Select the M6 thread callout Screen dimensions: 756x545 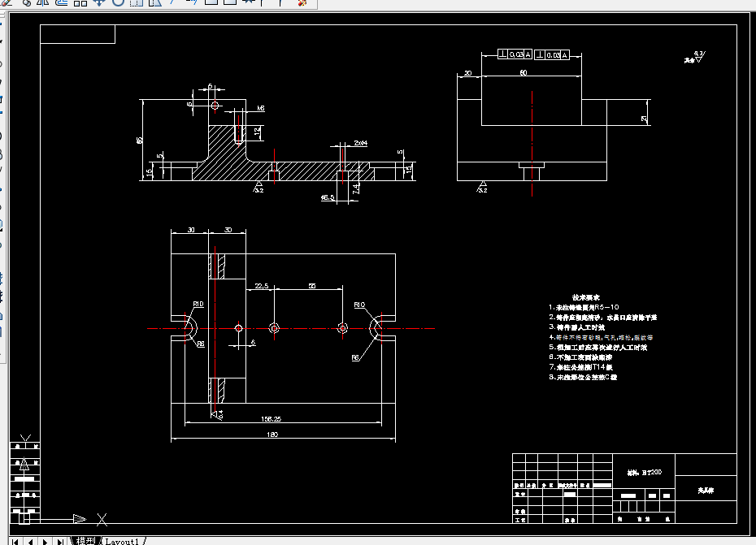[261, 108]
